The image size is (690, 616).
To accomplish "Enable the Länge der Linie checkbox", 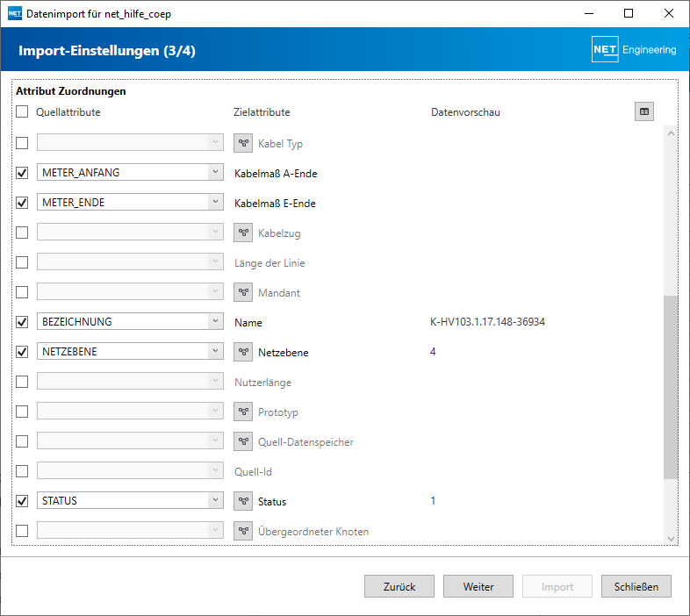I will [22, 262].
